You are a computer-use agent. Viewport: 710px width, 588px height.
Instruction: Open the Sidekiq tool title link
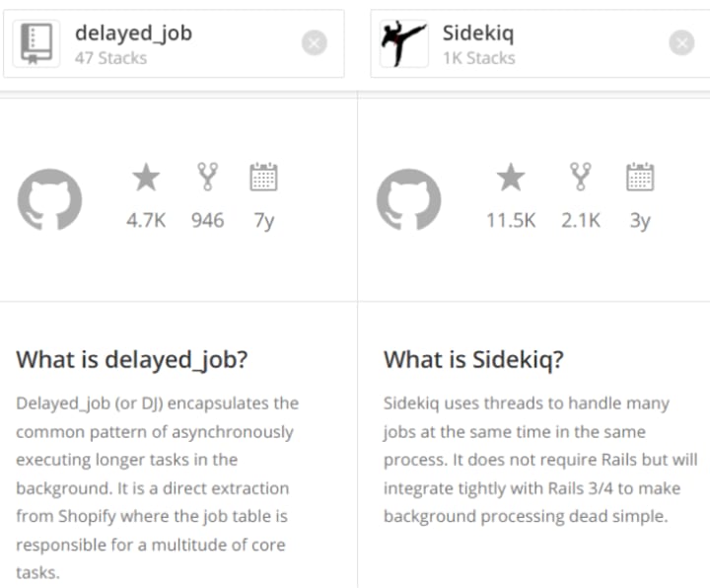(478, 34)
